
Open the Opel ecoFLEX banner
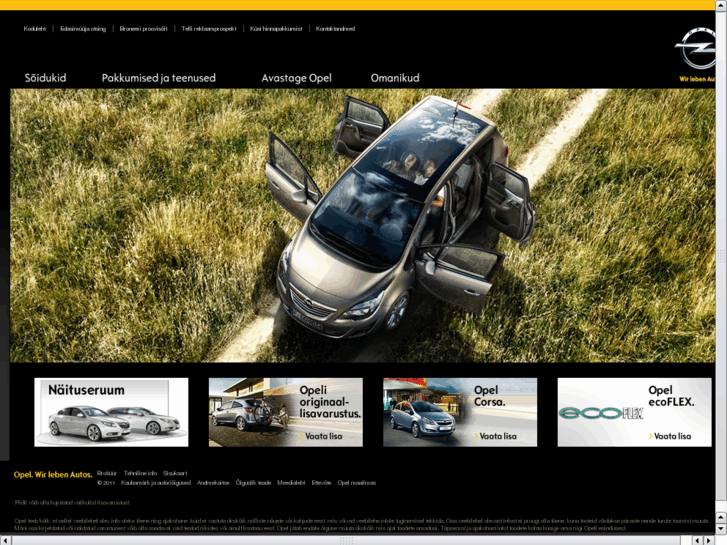[x=634, y=412]
